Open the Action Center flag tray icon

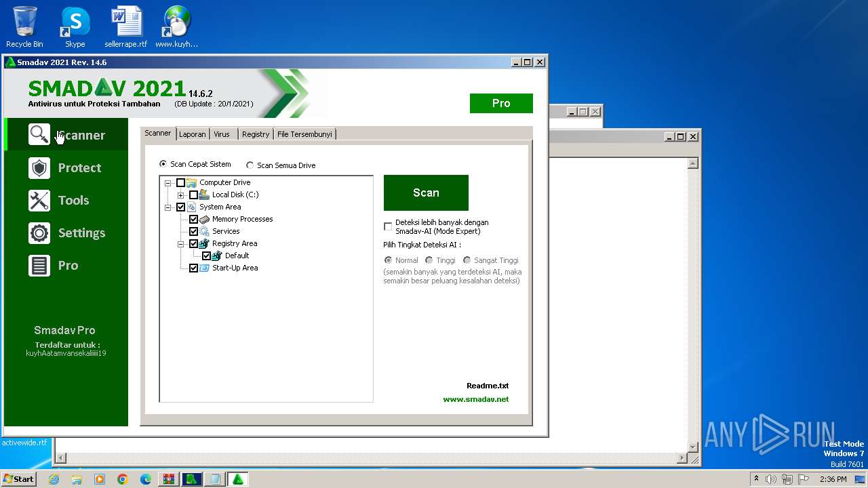tap(804, 479)
